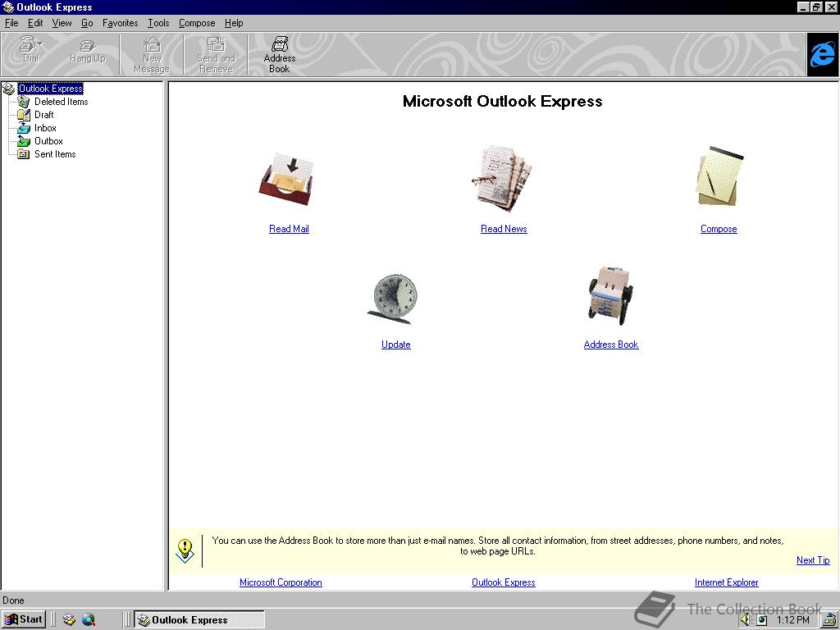Screen dimensions: 840x630
Task: Select the Inbox folder icon
Action: 23,128
